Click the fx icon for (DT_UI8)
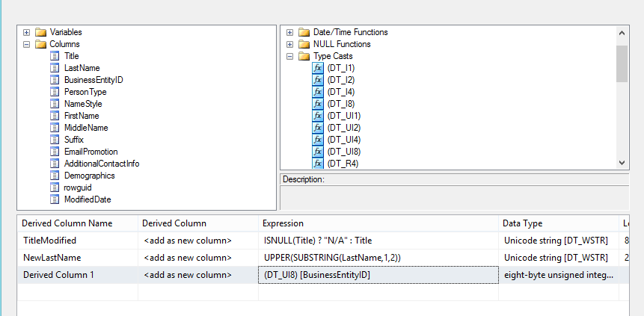The image size is (644, 316). pyautogui.click(x=318, y=152)
